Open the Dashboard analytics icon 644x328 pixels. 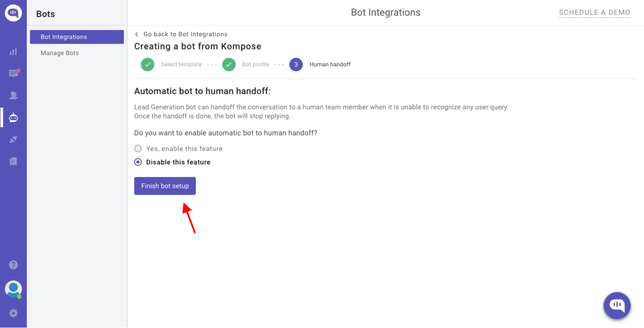point(13,51)
